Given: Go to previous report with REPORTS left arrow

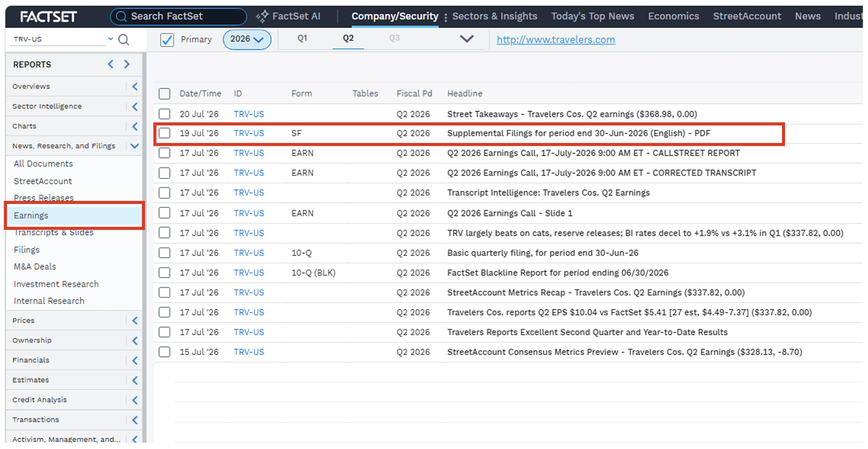Looking at the screenshot, I should pos(111,64).
